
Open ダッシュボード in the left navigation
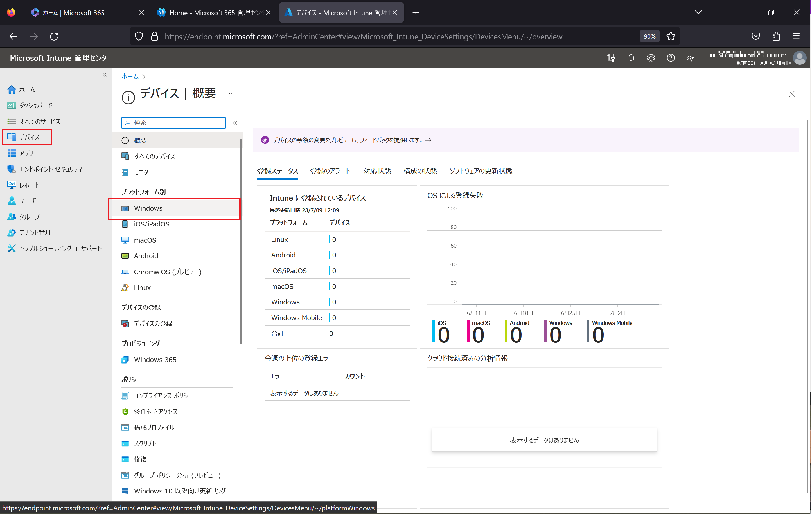30,106
